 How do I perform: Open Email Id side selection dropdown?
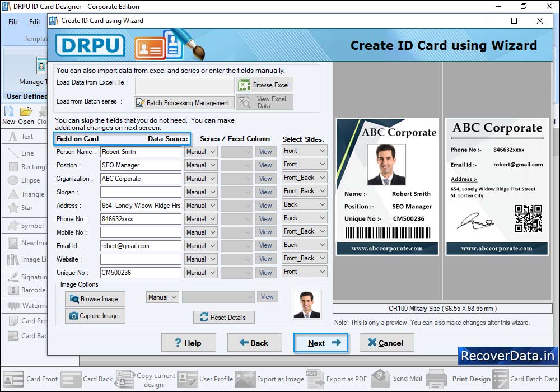point(304,245)
